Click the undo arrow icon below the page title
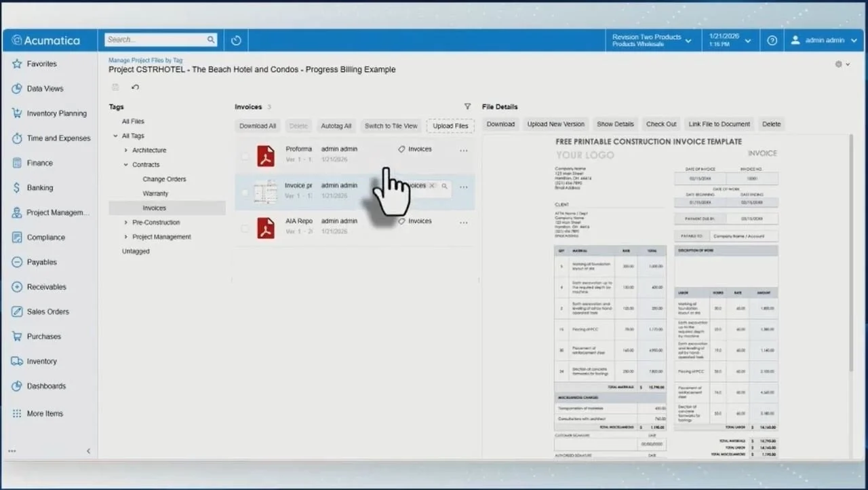 (135, 87)
